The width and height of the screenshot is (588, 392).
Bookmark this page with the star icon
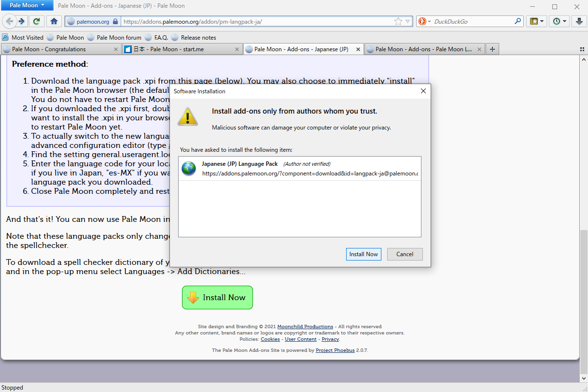398,21
